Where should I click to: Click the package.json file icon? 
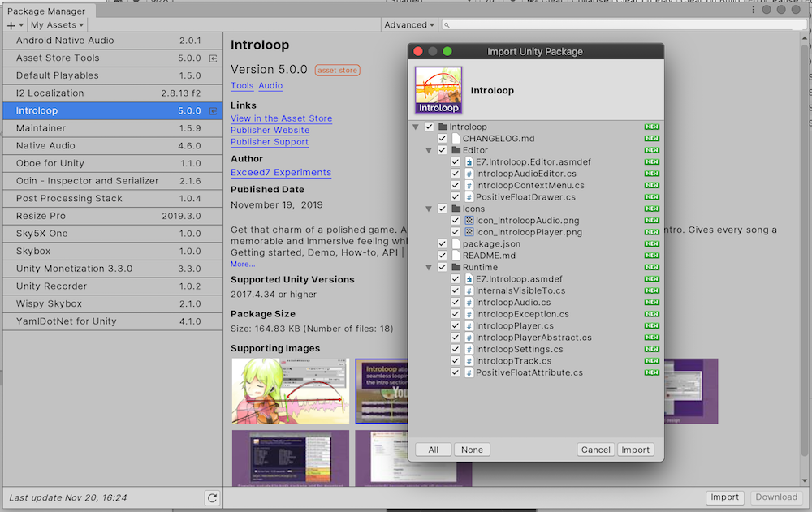[x=456, y=244]
